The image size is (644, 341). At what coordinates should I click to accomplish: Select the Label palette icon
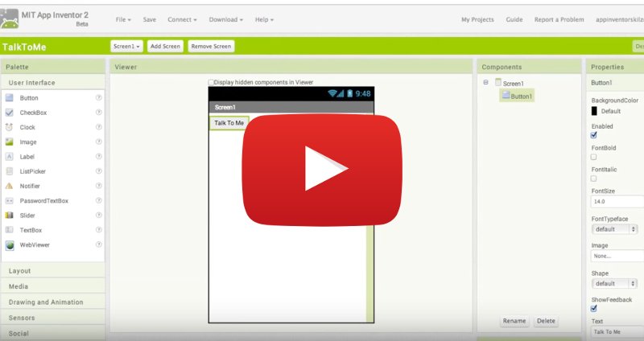click(9, 157)
